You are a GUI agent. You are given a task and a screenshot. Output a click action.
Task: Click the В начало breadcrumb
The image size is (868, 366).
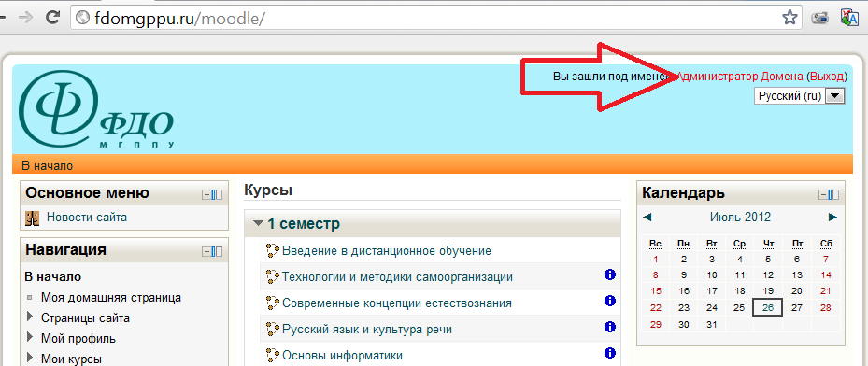coord(47,165)
